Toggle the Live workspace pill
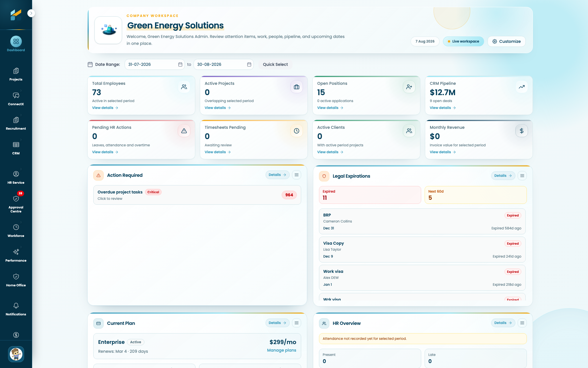The image size is (588, 368). (x=463, y=41)
